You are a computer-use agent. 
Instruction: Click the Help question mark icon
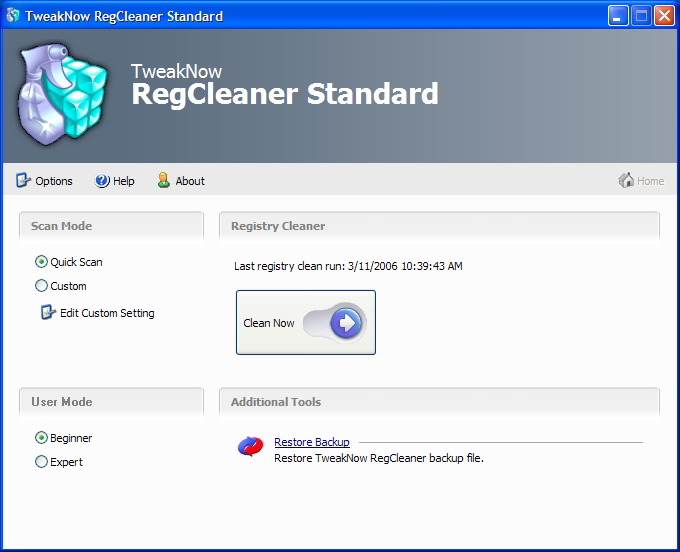tap(102, 180)
